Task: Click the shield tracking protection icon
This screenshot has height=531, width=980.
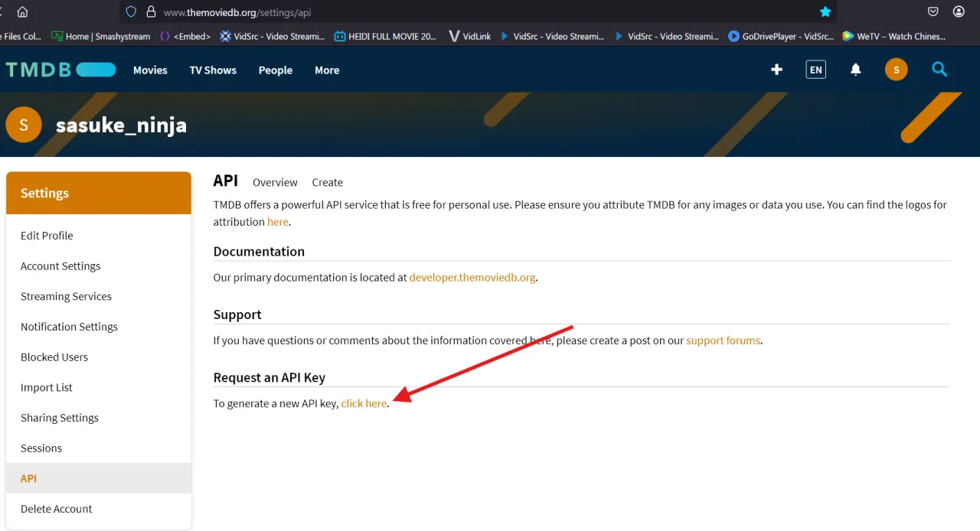Action: tap(131, 11)
